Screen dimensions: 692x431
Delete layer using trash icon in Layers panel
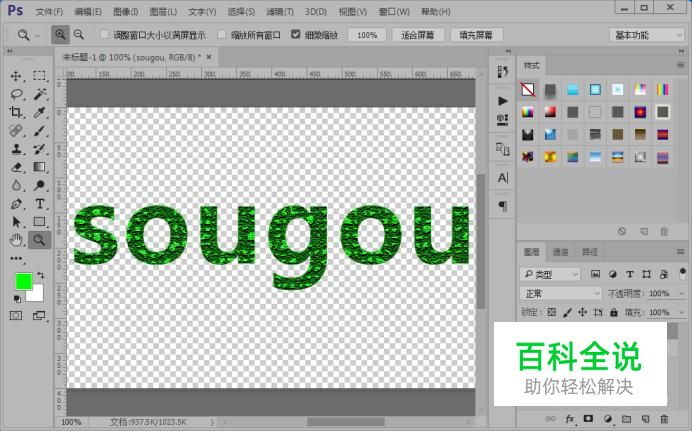pyautogui.click(x=664, y=419)
